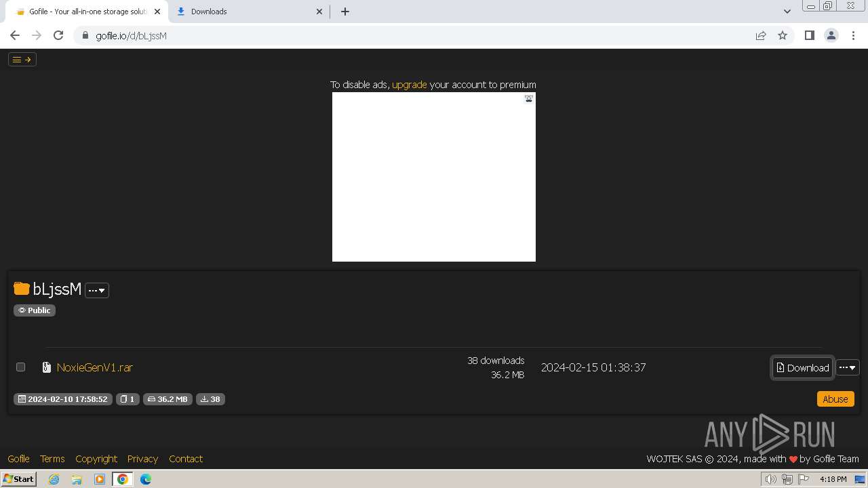This screenshot has height=488, width=868.
Task: Open the Chrome profile avatar
Action: [x=831, y=35]
